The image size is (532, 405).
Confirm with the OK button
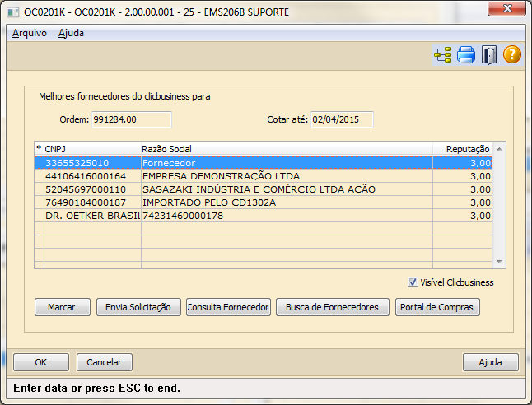pyautogui.click(x=41, y=362)
